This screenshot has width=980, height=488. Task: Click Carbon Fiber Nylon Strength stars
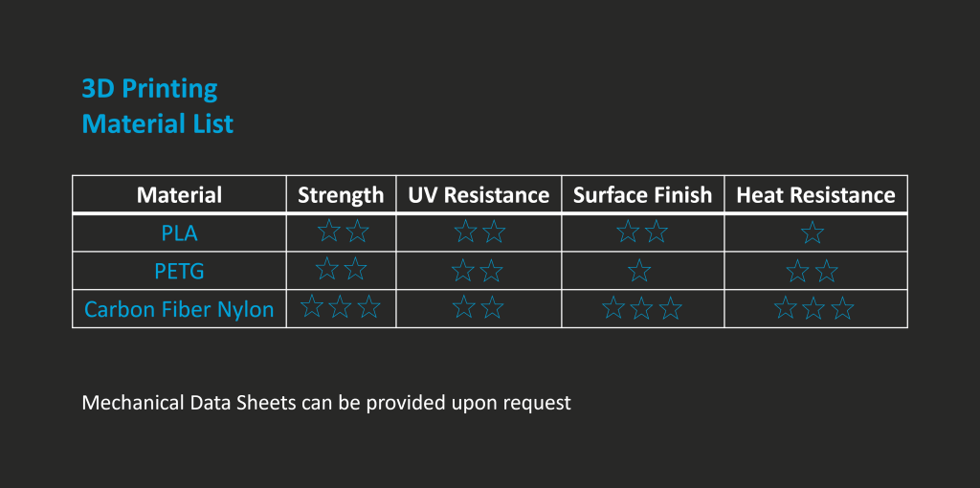coord(341,307)
